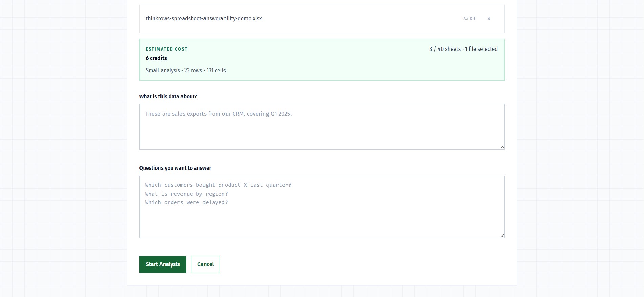This screenshot has width=644, height=297.
Task: Click the '6 credits' estimated cost value
Action: [156, 58]
